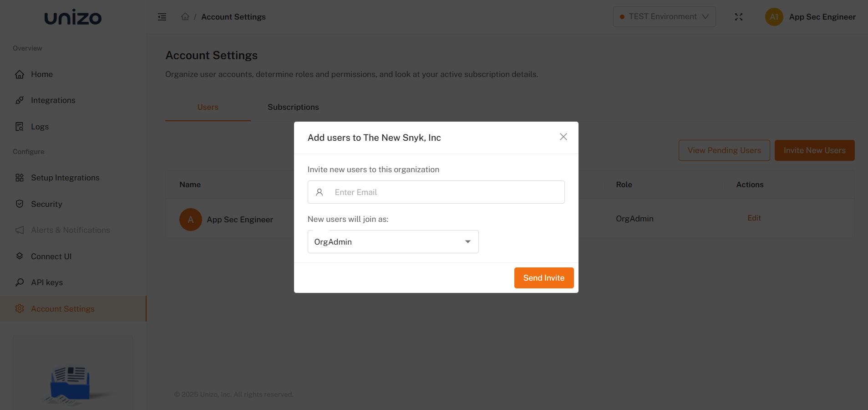Open Connect UI in the sidebar

tap(73, 256)
